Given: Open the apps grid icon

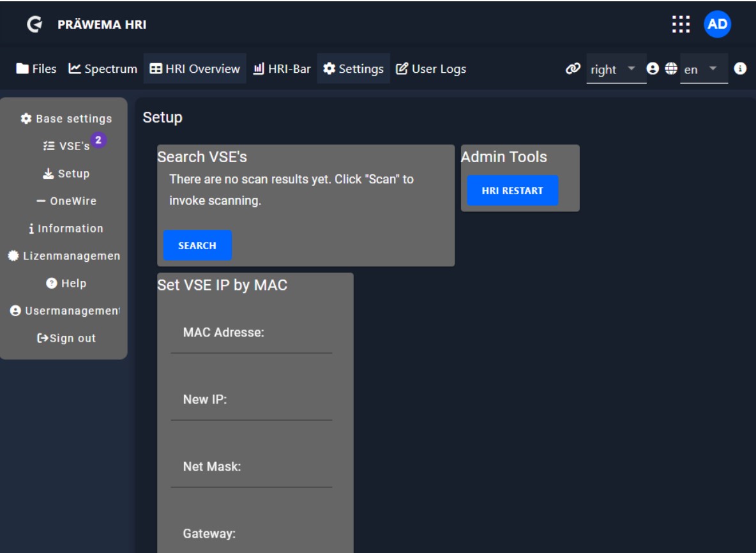Looking at the screenshot, I should pyautogui.click(x=681, y=24).
